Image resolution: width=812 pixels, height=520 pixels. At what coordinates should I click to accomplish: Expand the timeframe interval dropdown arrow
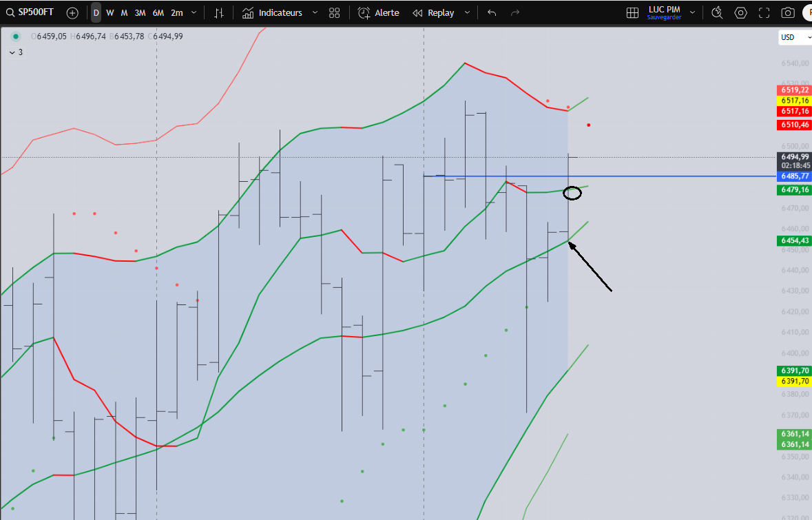tap(194, 13)
